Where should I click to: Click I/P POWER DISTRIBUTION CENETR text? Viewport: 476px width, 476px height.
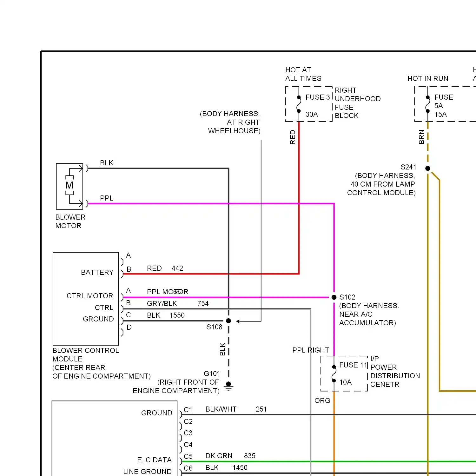point(395,372)
